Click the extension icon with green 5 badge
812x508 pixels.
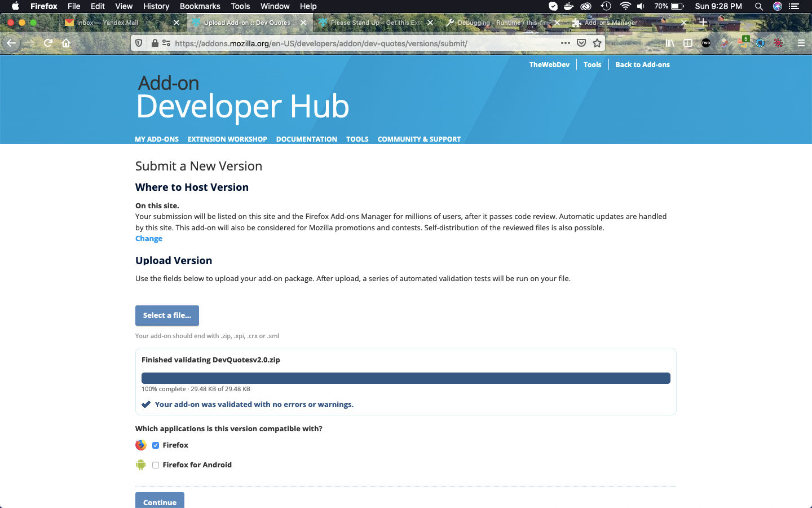[x=743, y=42]
